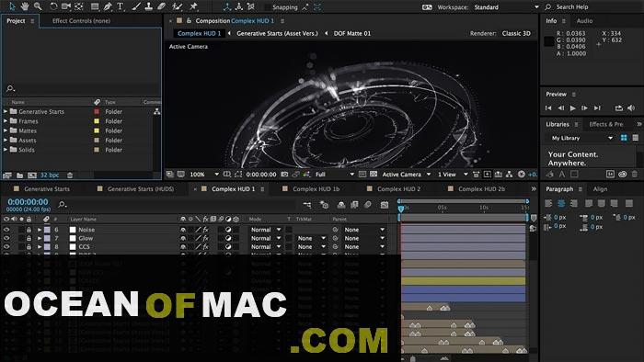Enable the Snapping checkbox
Viewport: 644px width, 362px height.
[268, 7]
